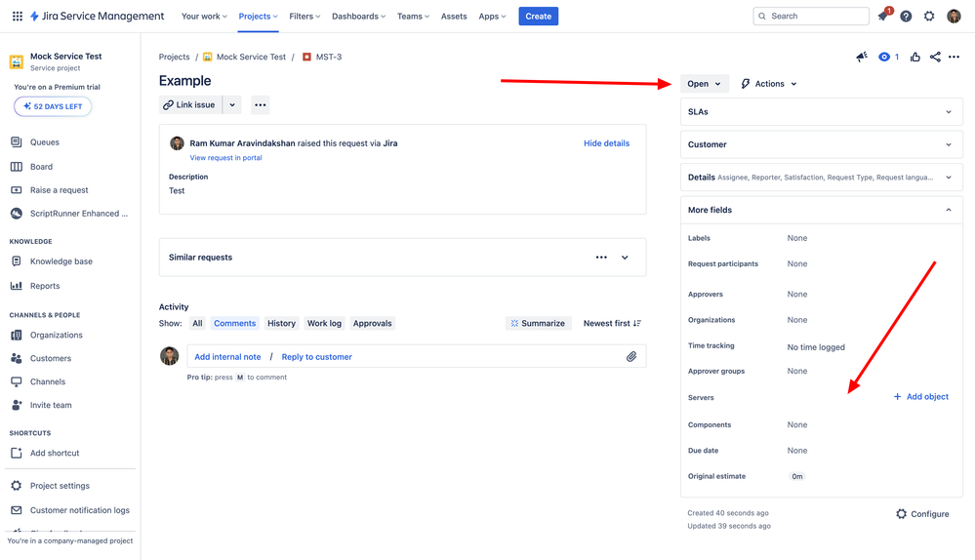Open the Projects dropdown menu
This screenshot has height=560, width=975.
[258, 17]
